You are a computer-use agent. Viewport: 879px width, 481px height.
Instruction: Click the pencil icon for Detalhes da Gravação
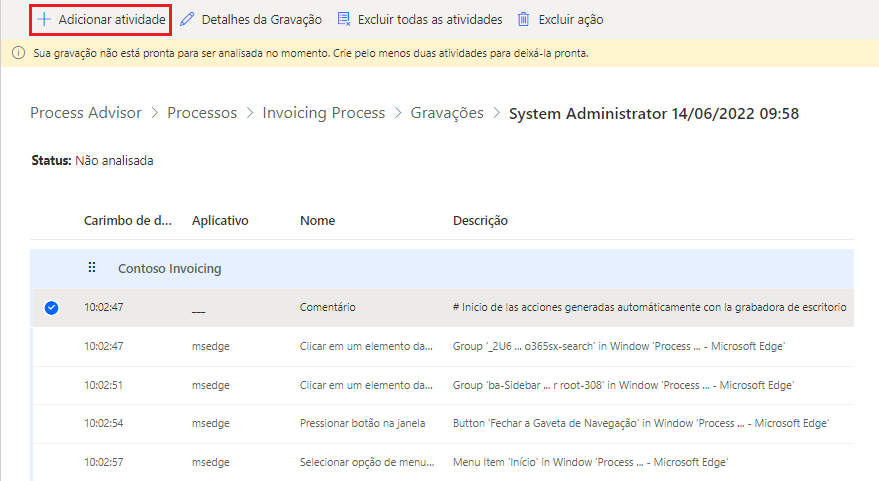187,19
